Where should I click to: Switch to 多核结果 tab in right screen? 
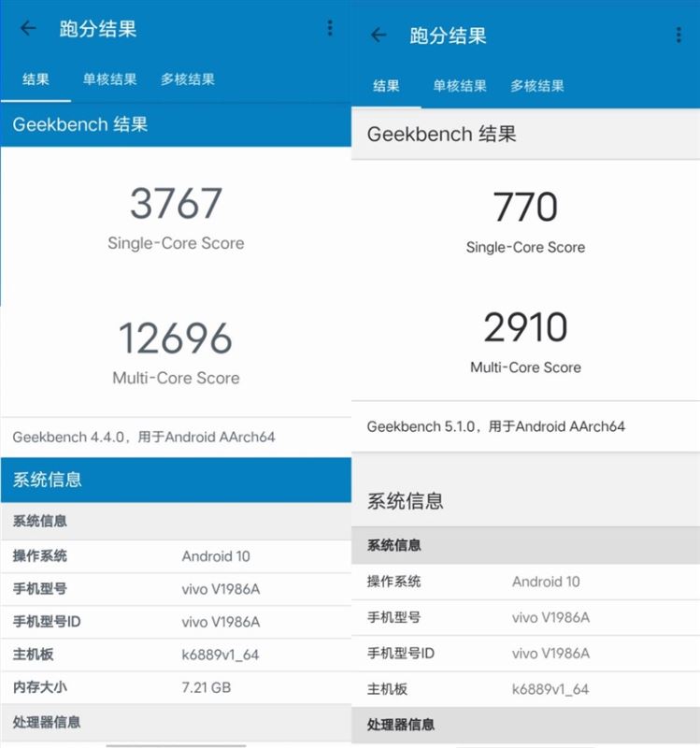click(537, 86)
